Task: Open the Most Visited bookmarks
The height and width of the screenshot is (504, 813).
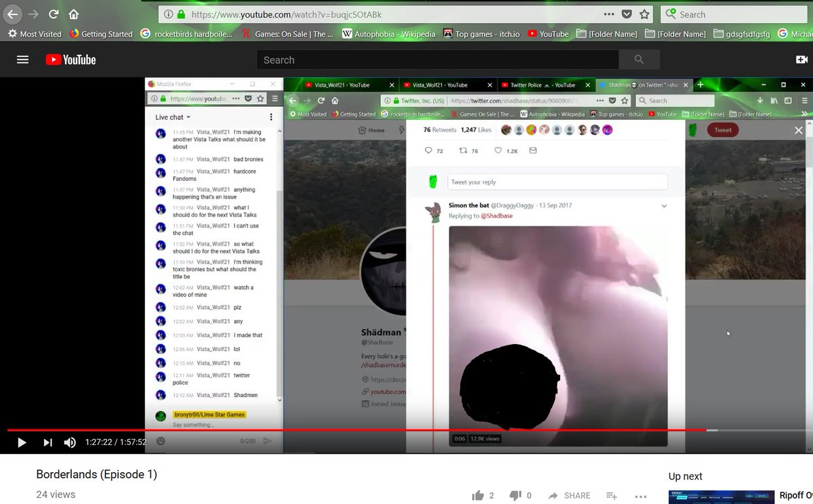Action: pyautogui.click(x=35, y=34)
